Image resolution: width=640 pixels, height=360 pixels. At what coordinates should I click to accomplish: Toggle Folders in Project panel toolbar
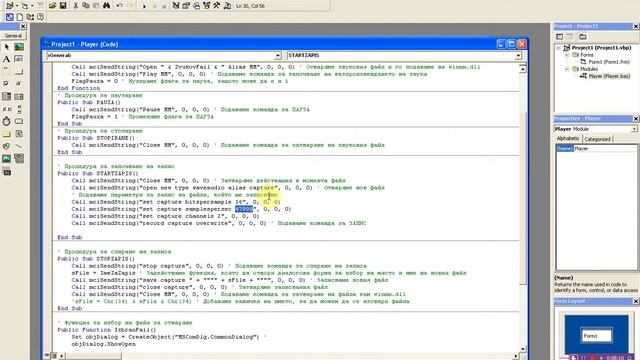click(582, 37)
